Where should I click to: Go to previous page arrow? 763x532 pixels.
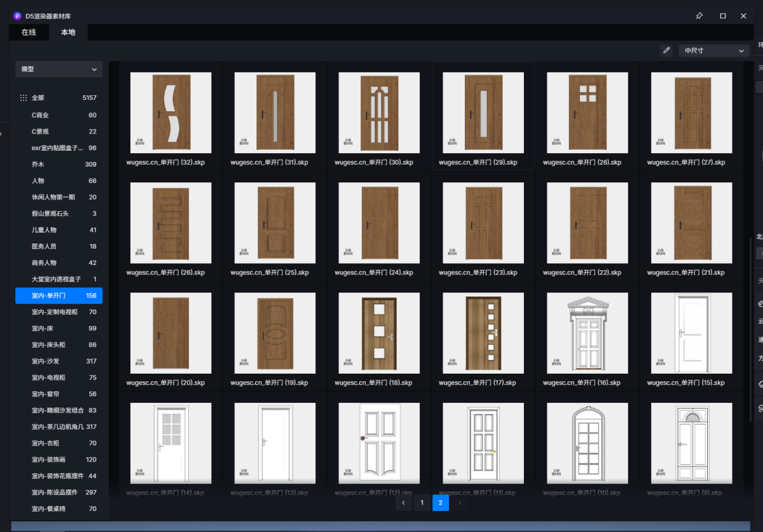403,503
